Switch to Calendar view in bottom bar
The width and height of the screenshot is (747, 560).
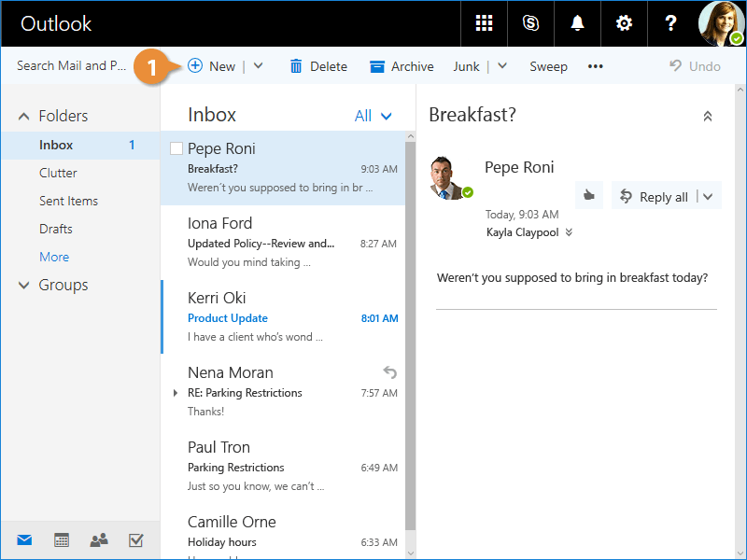(62, 539)
